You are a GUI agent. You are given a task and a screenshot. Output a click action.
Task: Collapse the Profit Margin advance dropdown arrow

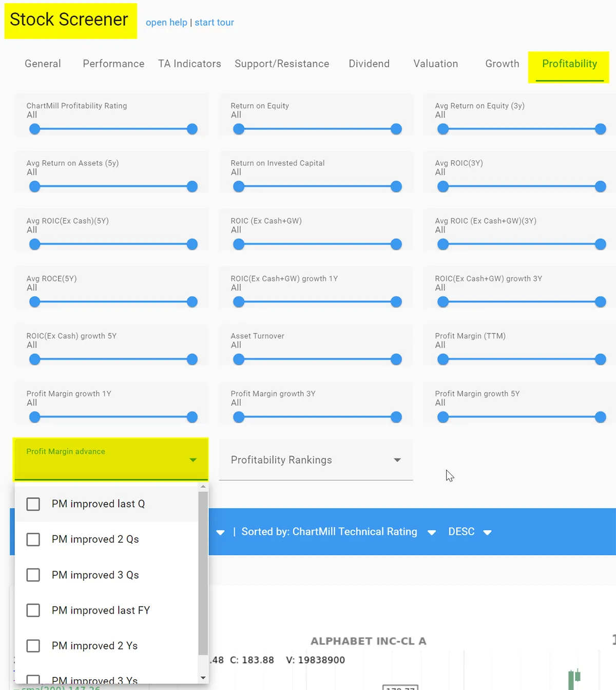pos(193,460)
